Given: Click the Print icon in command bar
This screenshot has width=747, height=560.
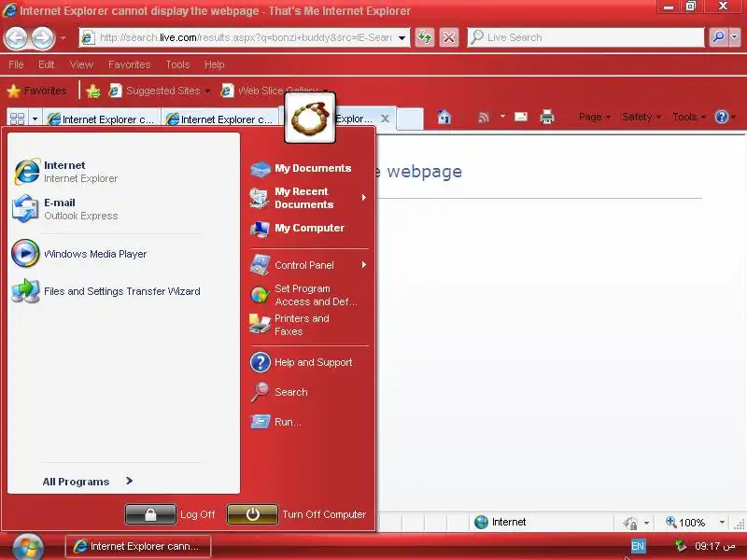Looking at the screenshot, I should 547,117.
